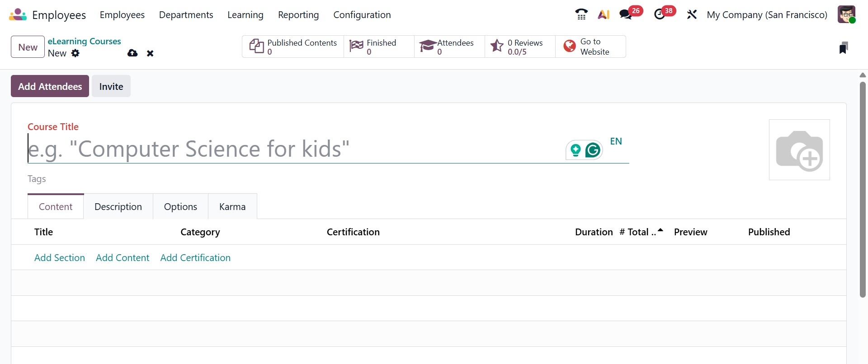
Task: Open the user avatar menu
Action: pos(846,14)
